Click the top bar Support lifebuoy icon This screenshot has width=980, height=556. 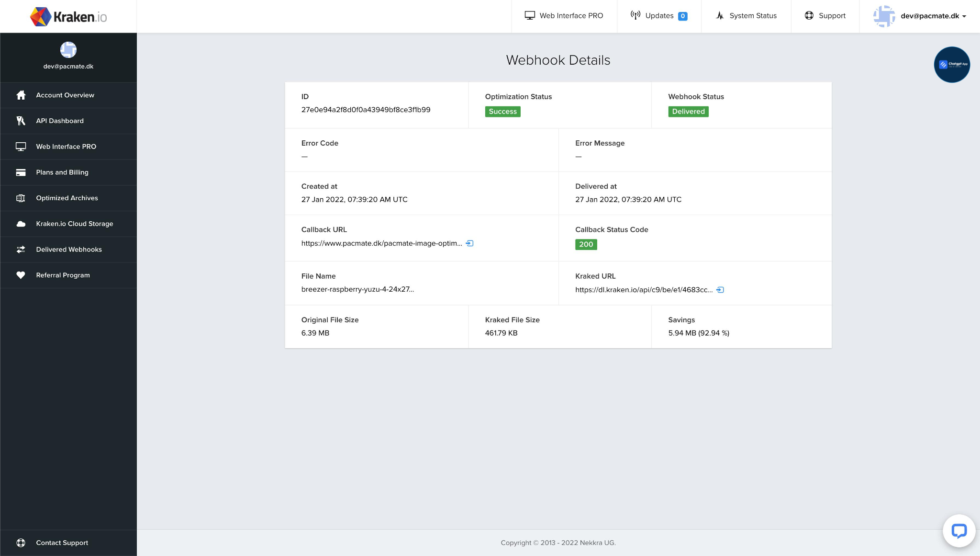(809, 15)
